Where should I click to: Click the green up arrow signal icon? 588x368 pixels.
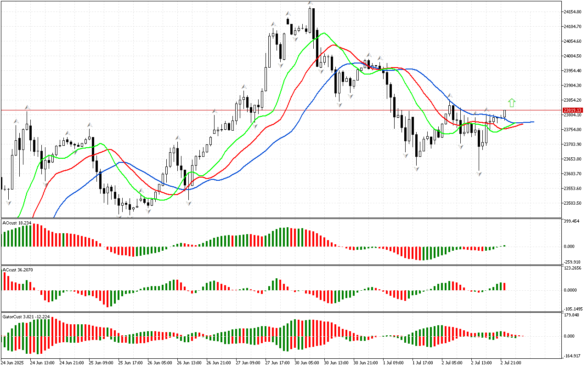click(512, 103)
